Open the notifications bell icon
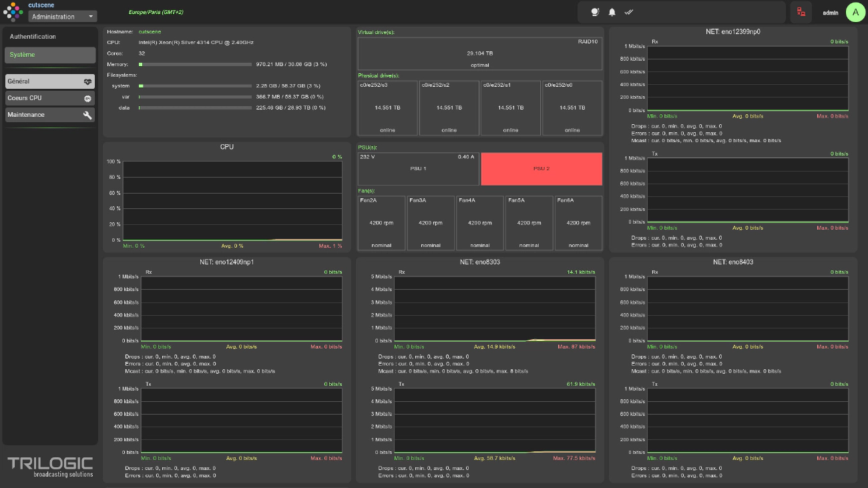868x488 pixels. (612, 12)
